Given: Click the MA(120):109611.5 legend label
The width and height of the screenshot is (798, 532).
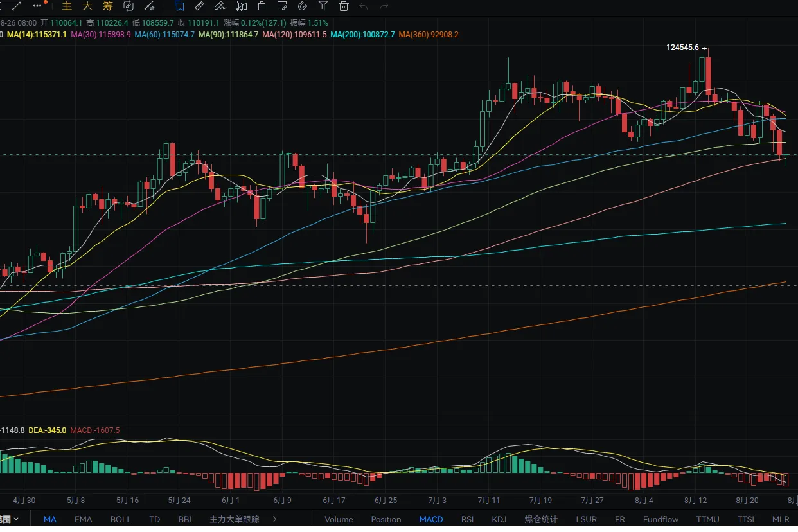Looking at the screenshot, I should 294,34.
